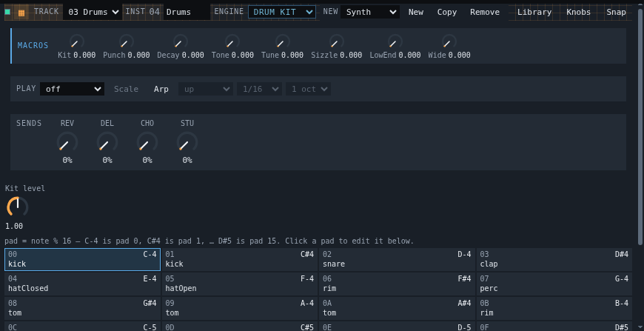Open the TRACK 03 Drums dropdown
The image size is (644, 331).
coord(93,12)
